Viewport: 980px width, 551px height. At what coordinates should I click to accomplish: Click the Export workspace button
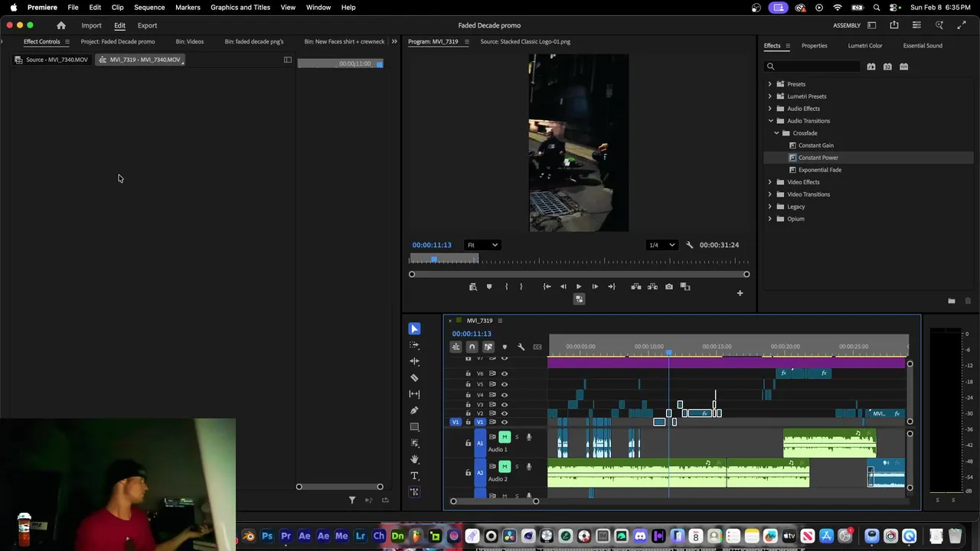coord(147,25)
